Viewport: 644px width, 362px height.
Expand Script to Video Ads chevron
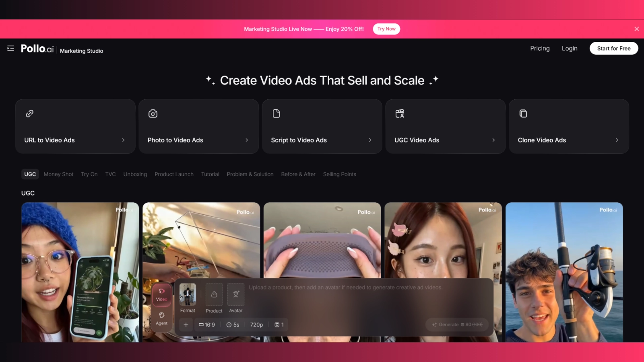(x=370, y=140)
